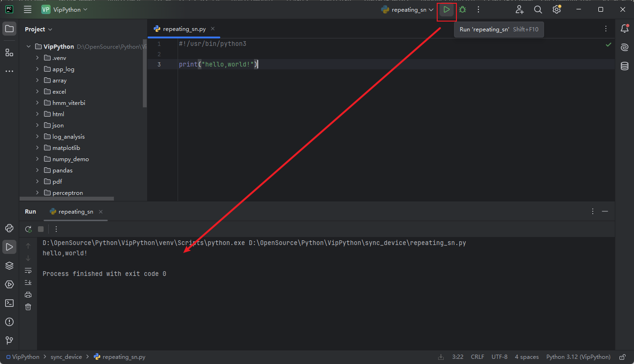Open AI Assistant spiral icon
The image size is (634, 364).
pyautogui.click(x=625, y=47)
